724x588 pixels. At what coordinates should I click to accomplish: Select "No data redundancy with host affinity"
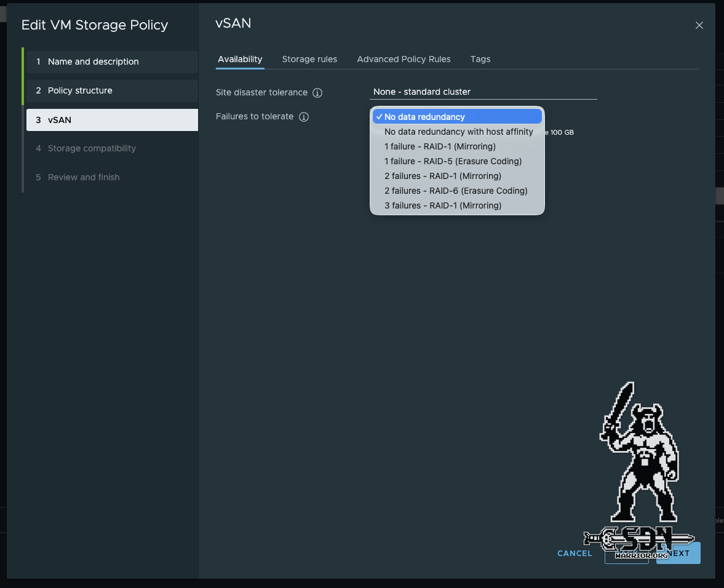pos(459,132)
